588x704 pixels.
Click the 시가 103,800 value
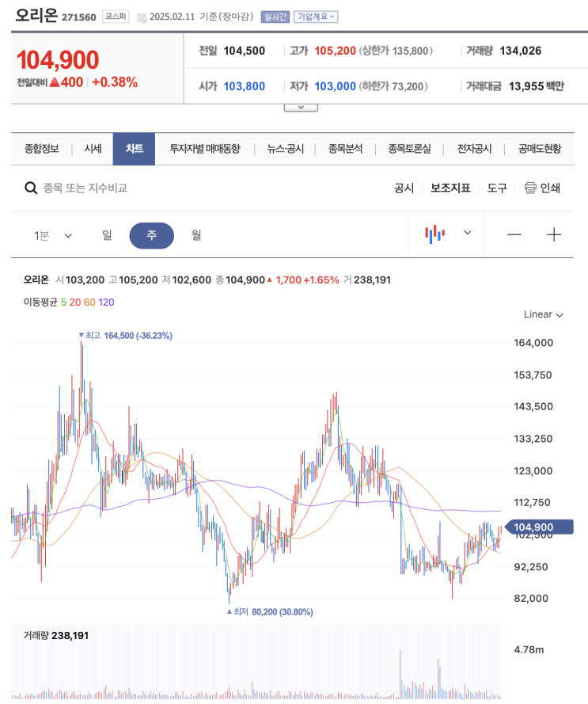245,86
